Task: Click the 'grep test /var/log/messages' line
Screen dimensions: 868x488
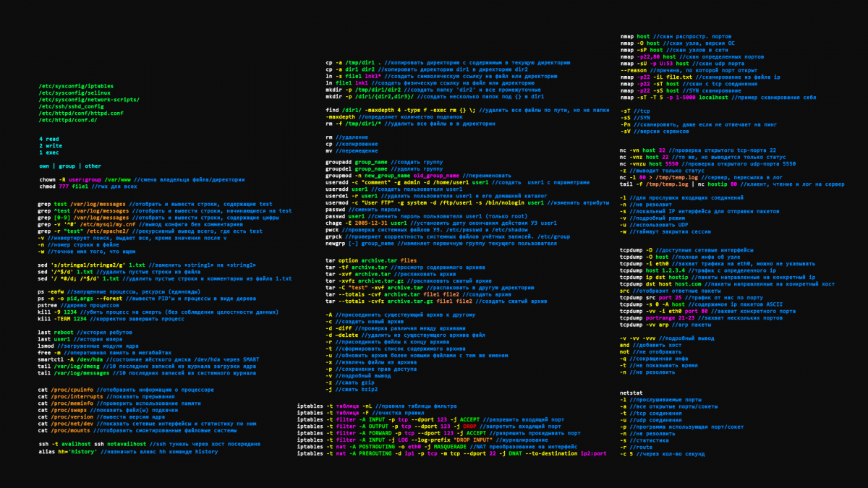Action: tap(156, 205)
